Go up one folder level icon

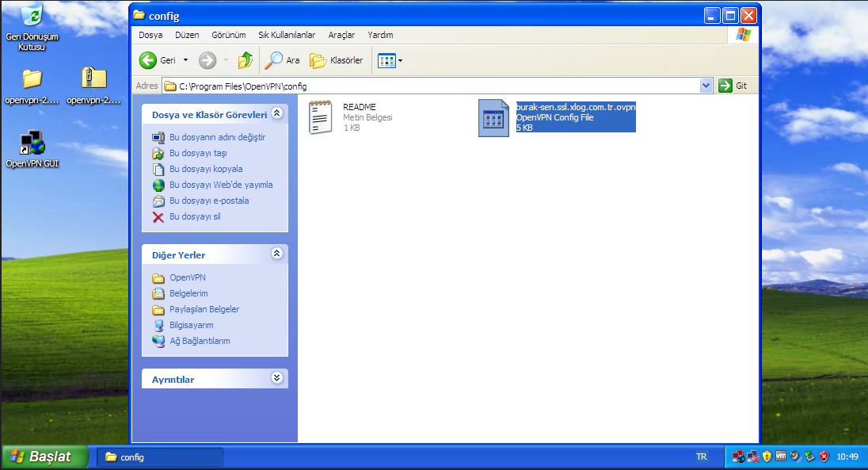tap(246, 60)
